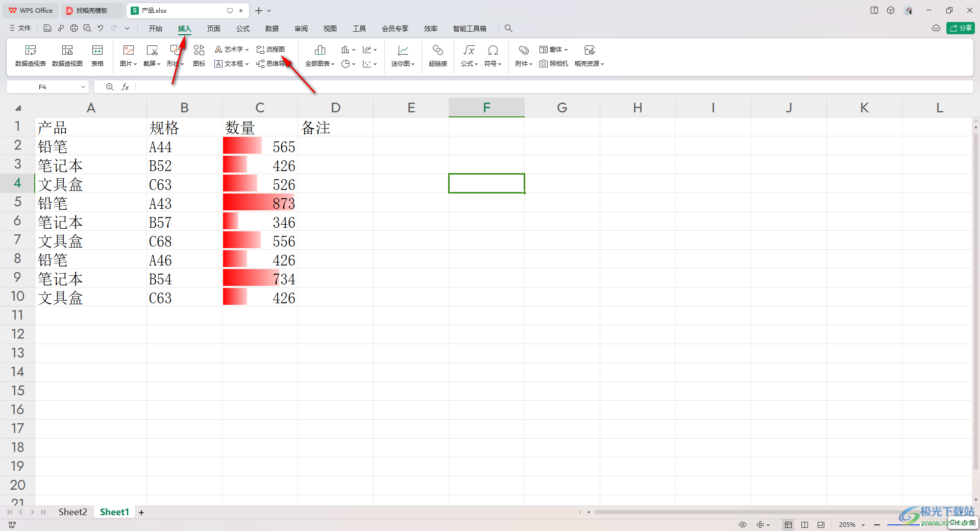This screenshot has width=980, height=531.
Task: Open the picture (图片) insert menu
Action: tap(129, 56)
